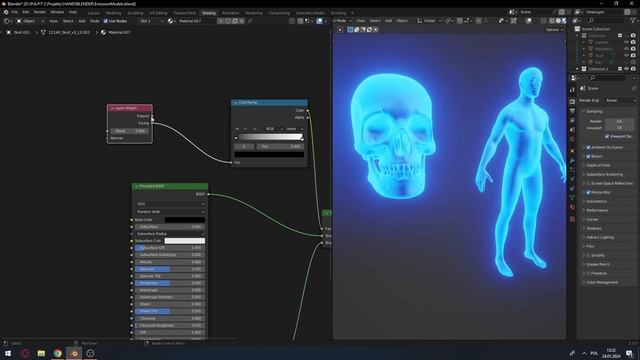Toggle the node editor snap magnet icon
Screen dimensions: 640x360
(x=300, y=21)
